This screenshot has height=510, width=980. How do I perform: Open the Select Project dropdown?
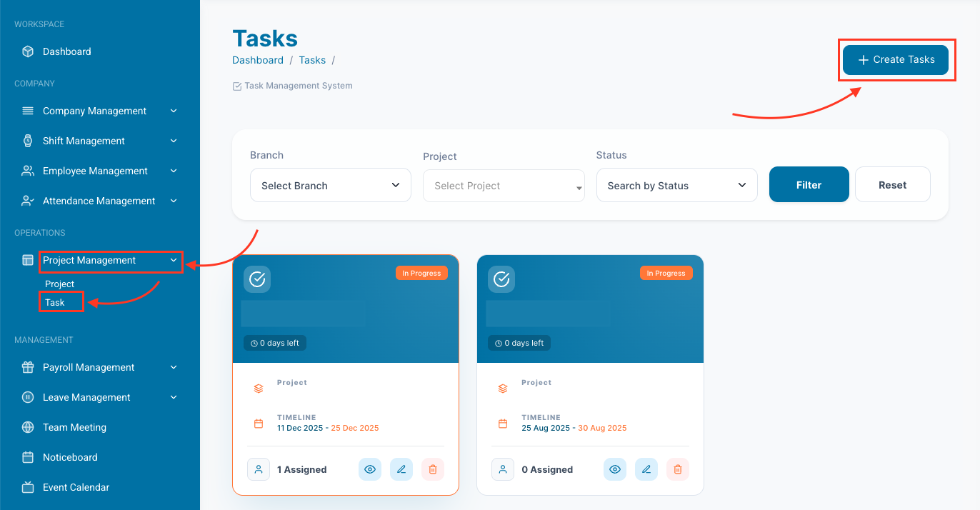(x=504, y=186)
